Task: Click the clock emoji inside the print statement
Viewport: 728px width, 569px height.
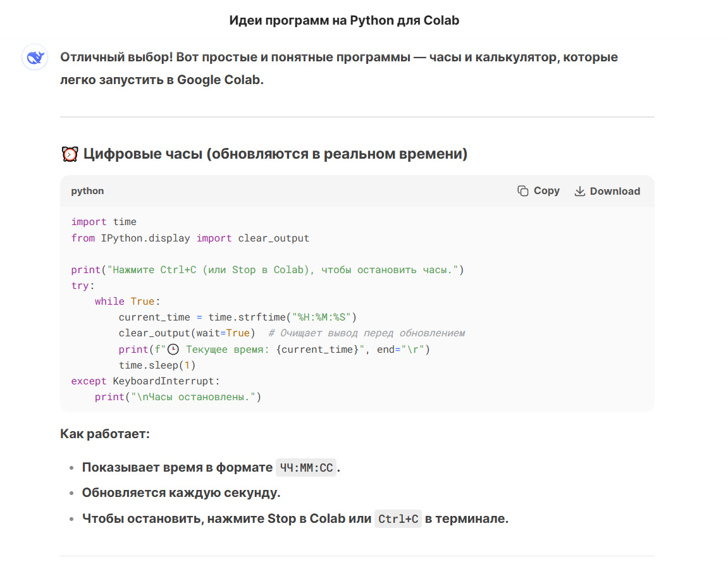Action: click(173, 350)
